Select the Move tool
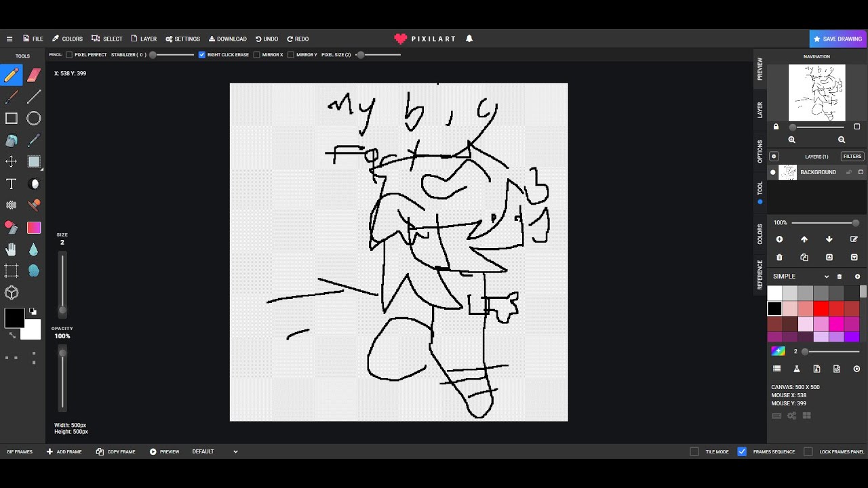The image size is (868, 488). [x=12, y=161]
